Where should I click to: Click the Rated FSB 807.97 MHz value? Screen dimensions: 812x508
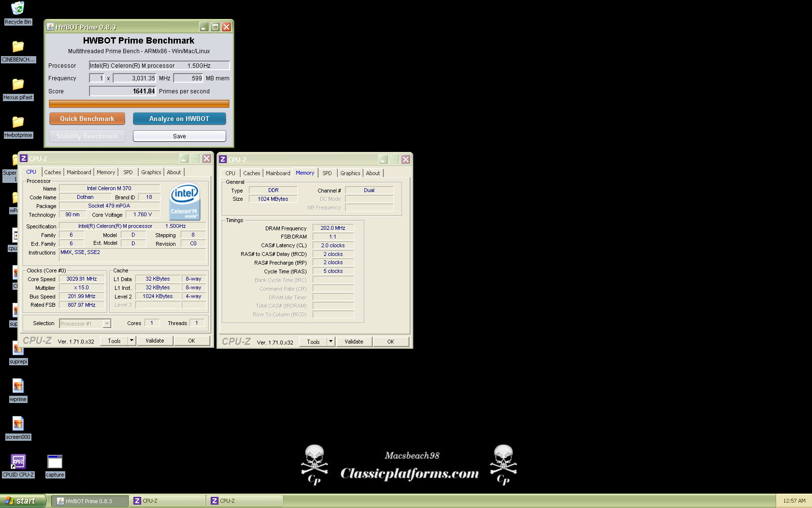click(82, 305)
